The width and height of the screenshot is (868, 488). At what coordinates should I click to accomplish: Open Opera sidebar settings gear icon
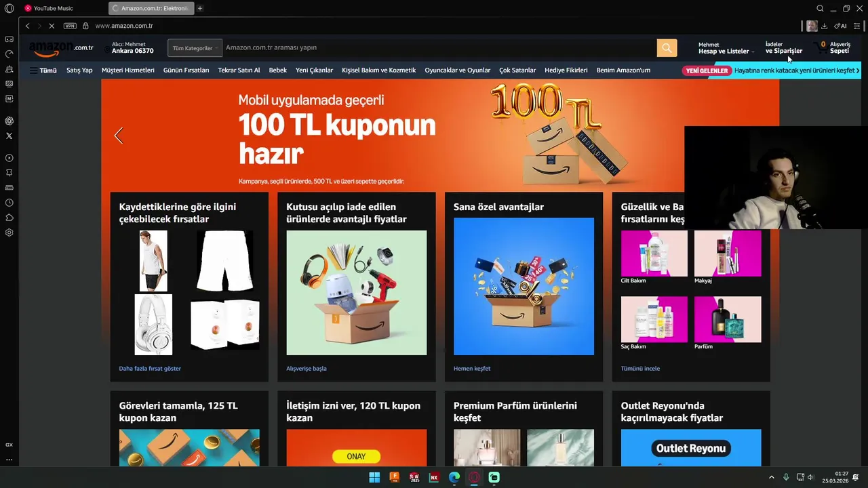tap(9, 232)
